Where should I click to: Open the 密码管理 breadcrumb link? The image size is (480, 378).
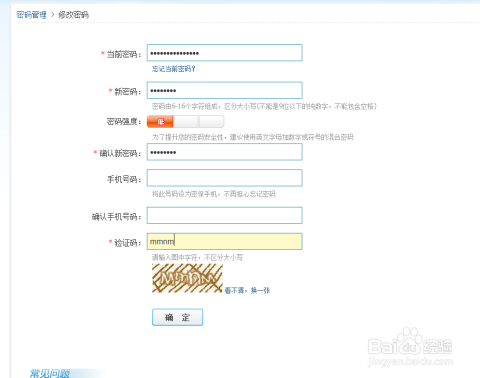(32, 15)
